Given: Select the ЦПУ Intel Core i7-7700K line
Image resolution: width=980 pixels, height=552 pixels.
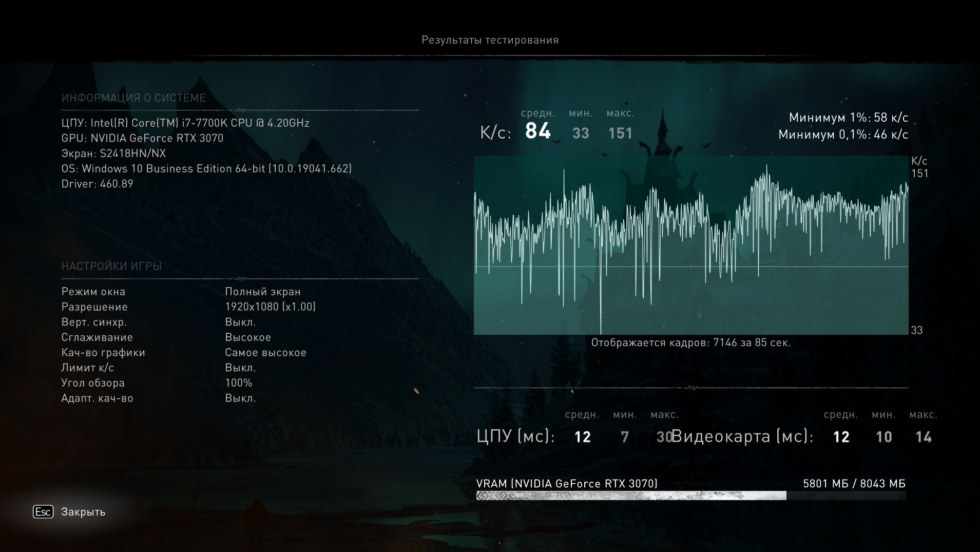Looking at the screenshot, I should point(185,123).
